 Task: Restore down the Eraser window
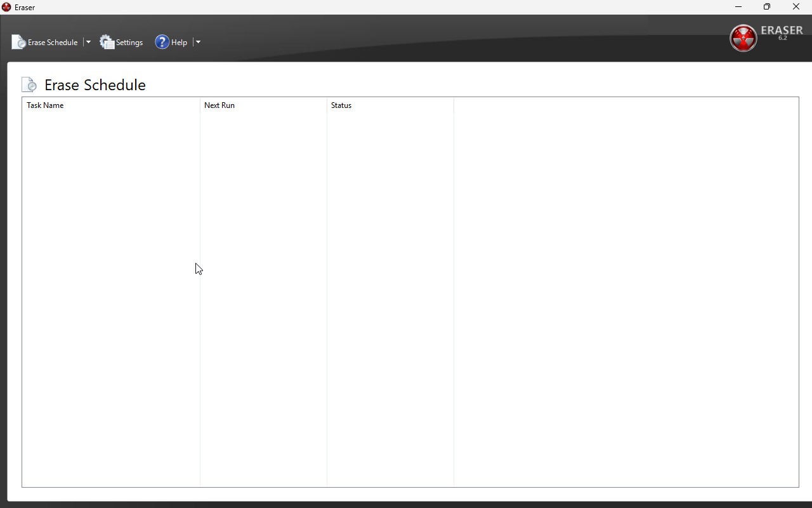coord(767,7)
